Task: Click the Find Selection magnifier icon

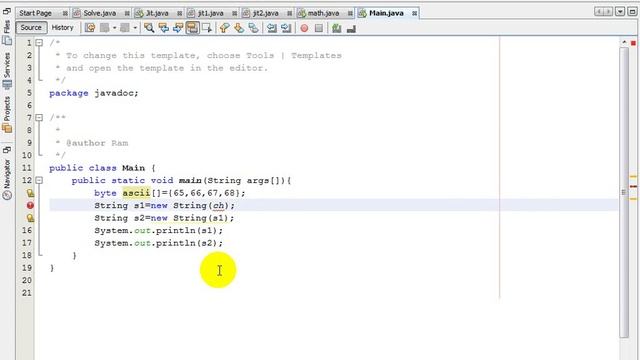Action: (149, 28)
